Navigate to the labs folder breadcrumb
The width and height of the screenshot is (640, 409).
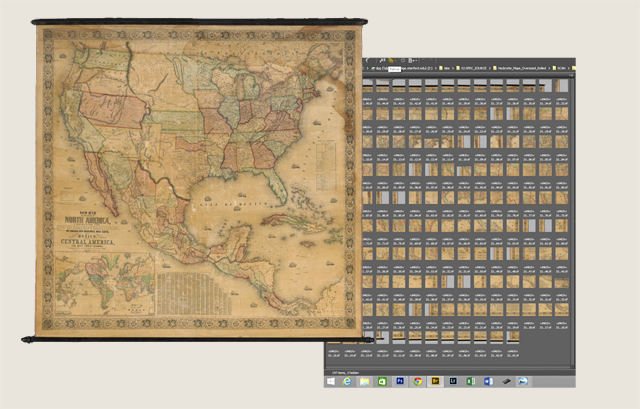point(446,68)
